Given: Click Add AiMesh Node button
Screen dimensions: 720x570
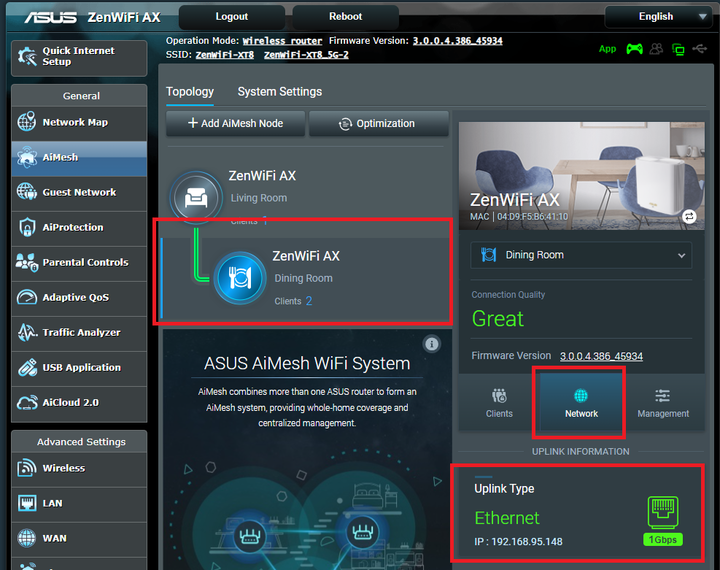Looking at the screenshot, I should pos(235,124).
